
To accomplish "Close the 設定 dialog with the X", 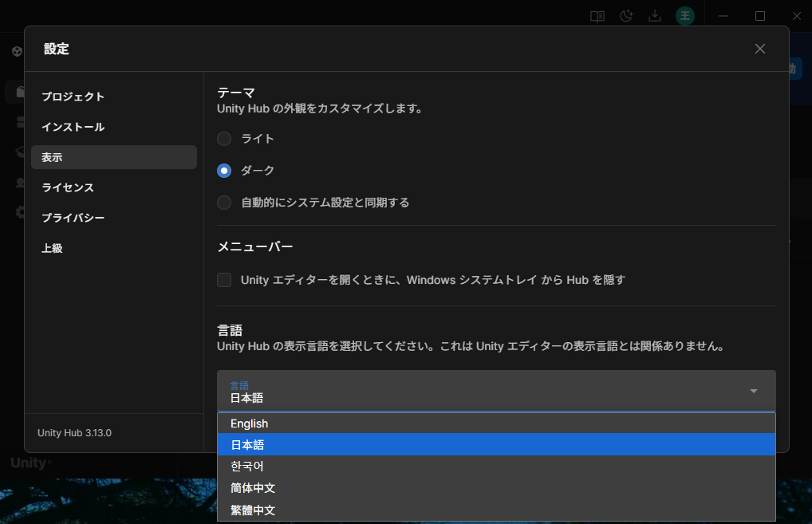I will 759,49.
